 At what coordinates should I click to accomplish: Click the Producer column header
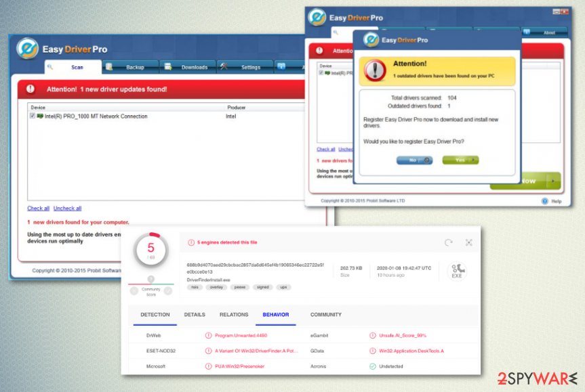[236, 108]
